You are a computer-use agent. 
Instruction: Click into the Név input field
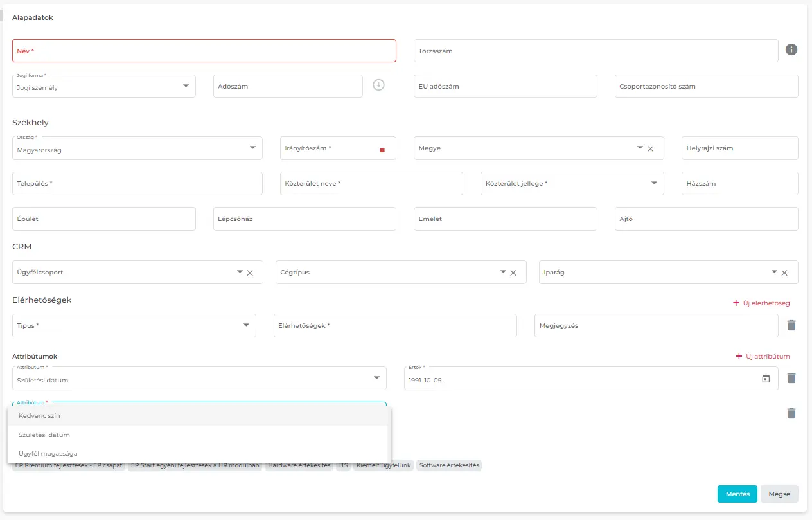point(204,51)
